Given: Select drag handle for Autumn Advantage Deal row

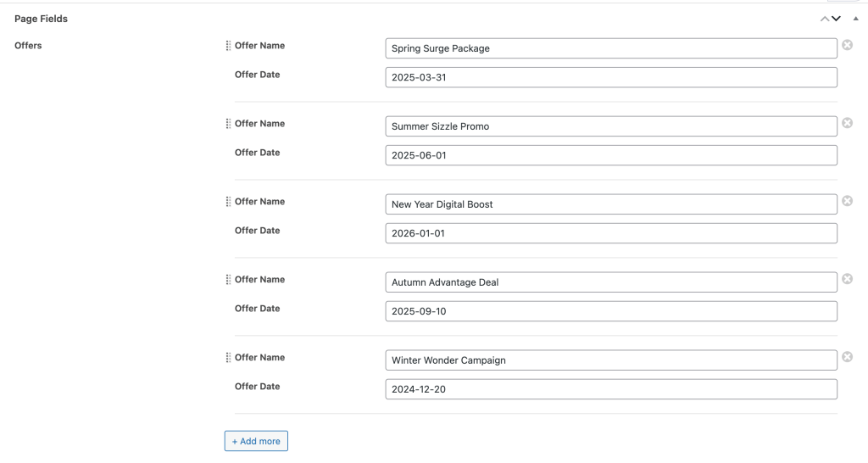Looking at the screenshot, I should (x=228, y=280).
